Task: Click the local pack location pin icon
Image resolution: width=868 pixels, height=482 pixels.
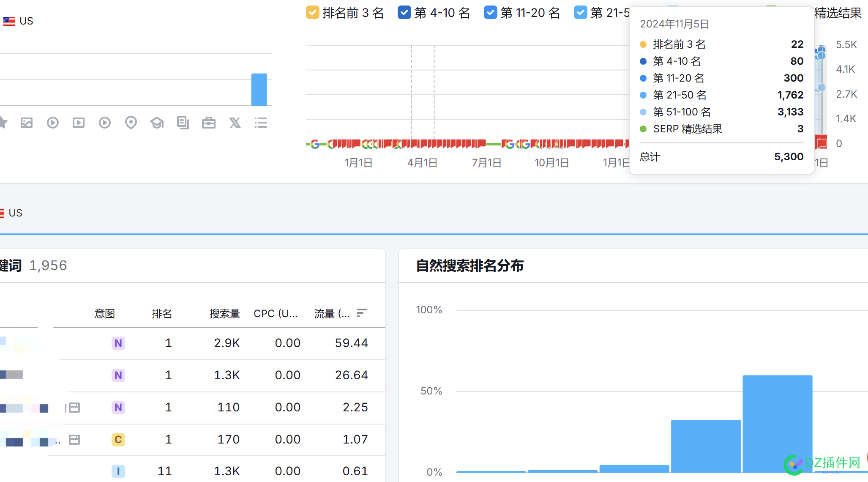Action: [x=131, y=123]
